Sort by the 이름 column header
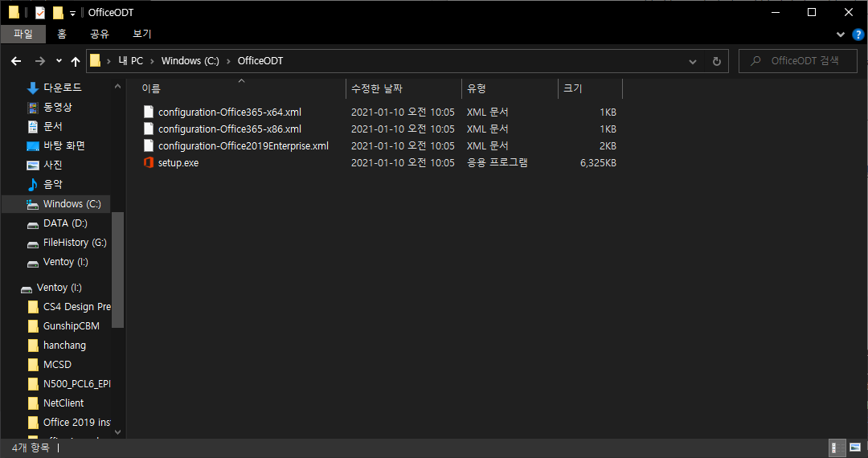Image resolution: width=868 pixels, height=458 pixels. tap(241, 88)
